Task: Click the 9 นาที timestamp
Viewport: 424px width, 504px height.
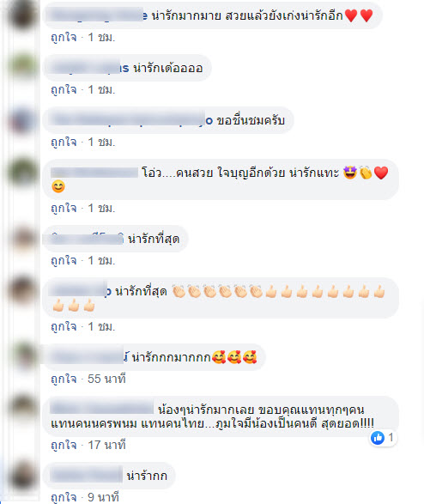Action: pos(103,497)
